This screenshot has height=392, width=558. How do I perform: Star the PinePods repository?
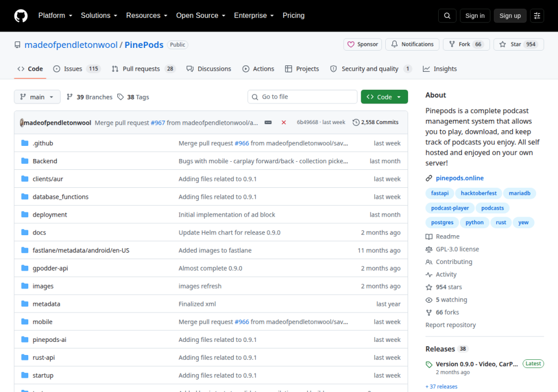pos(519,45)
